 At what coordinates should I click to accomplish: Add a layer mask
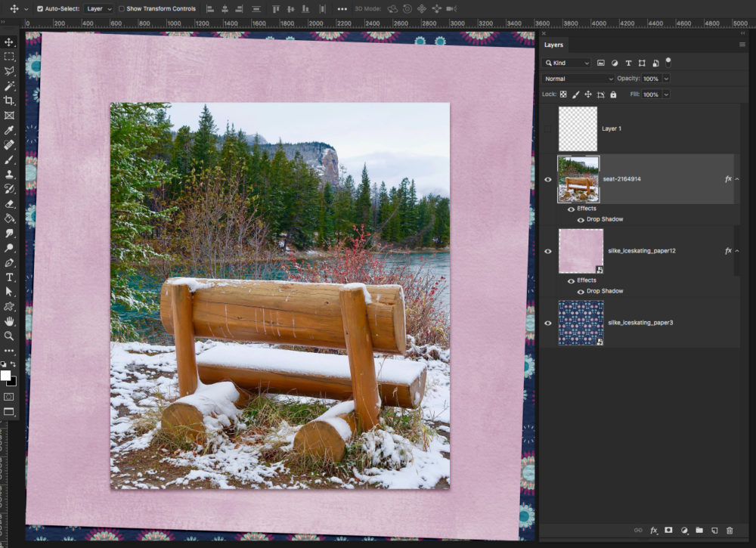click(x=668, y=531)
